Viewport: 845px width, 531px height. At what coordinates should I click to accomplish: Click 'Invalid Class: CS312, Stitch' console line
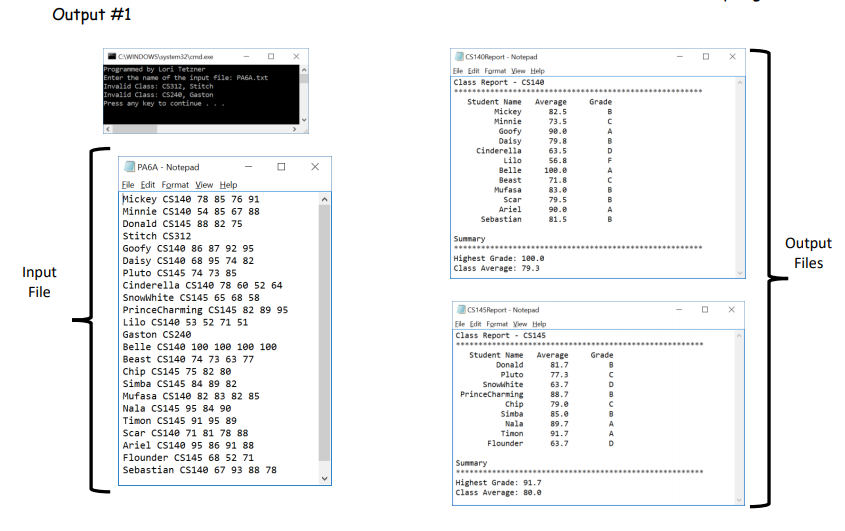click(158, 86)
